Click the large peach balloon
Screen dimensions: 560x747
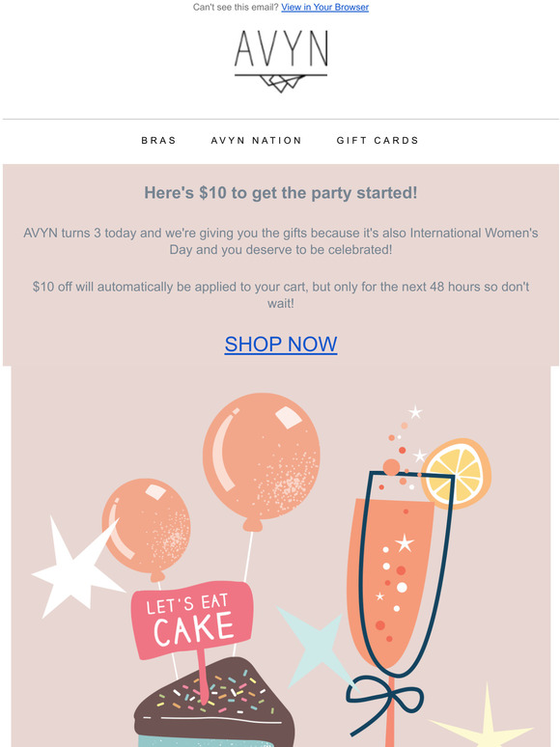pos(262,459)
